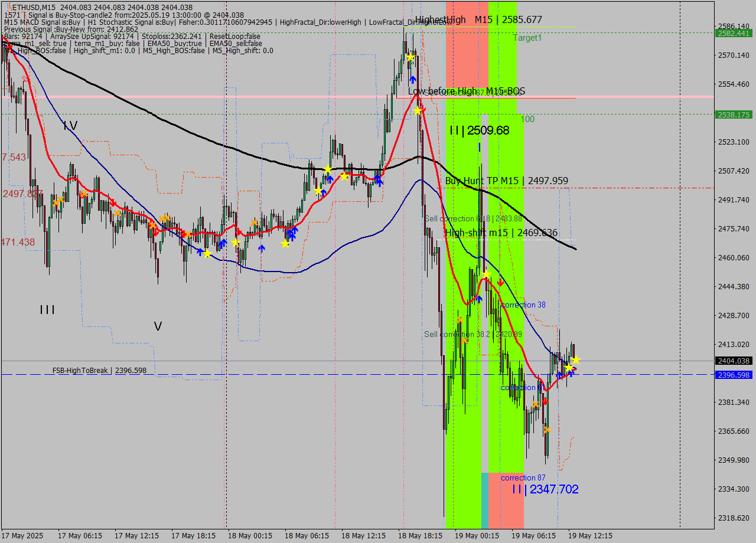
Task: Click the I I | 2509.68 annotation
Action: pos(478,130)
